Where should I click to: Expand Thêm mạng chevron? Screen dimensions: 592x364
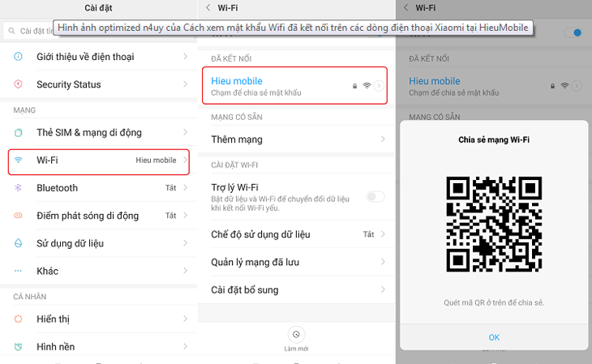(x=383, y=139)
